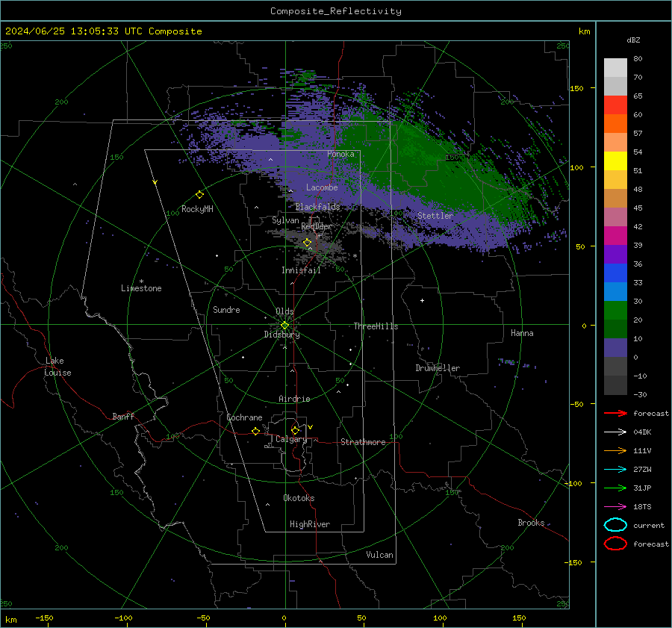The image size is (672, 628).
Task: Click the Banff label
Action: 123,417
